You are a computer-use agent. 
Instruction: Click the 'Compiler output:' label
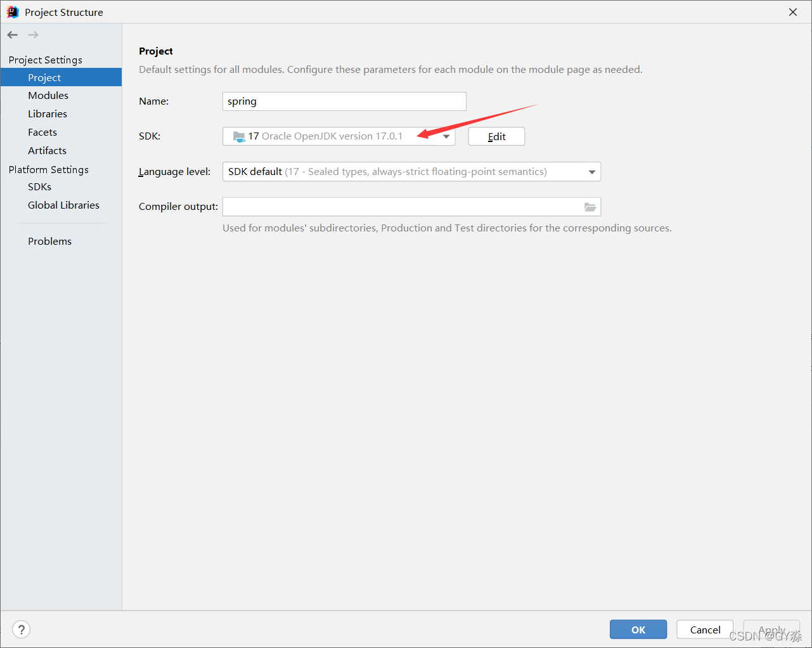[178, 207]
